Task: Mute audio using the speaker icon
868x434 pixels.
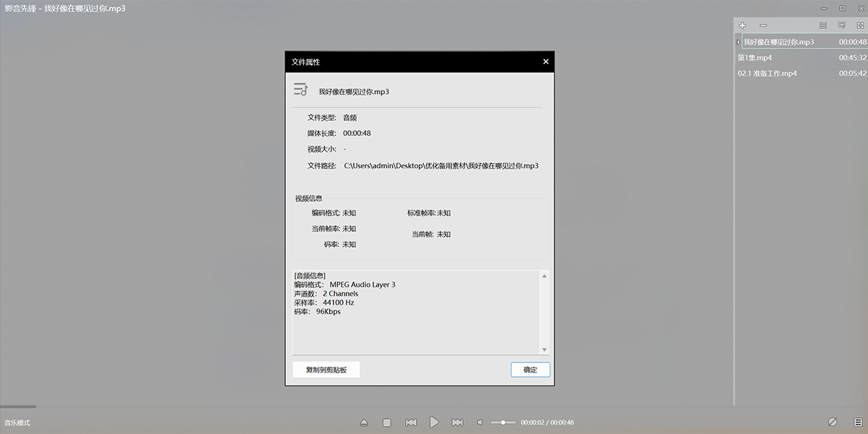Action: 480,422
